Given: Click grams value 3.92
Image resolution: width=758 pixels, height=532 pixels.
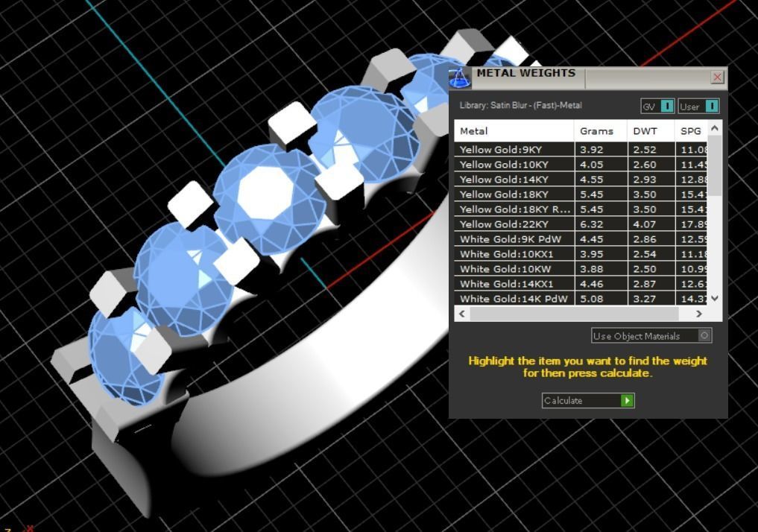Looking at the screenshot, I should tap(592, 150).
